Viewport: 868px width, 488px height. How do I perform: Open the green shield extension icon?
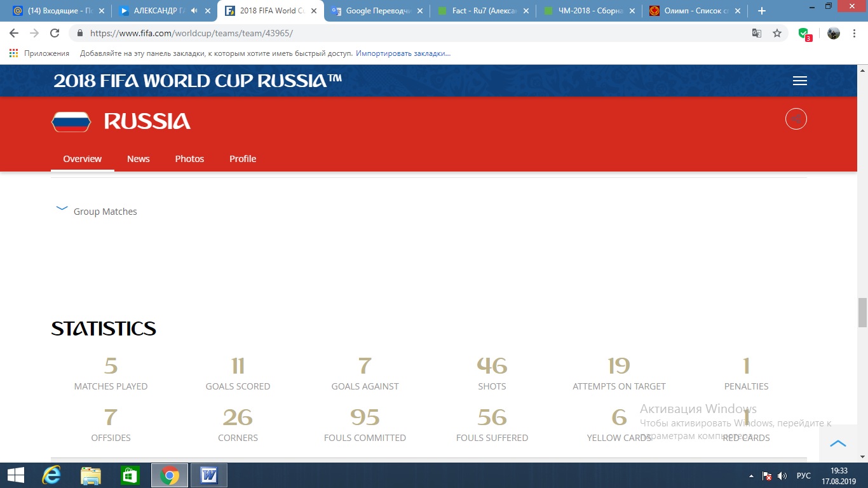coord(804,34)
